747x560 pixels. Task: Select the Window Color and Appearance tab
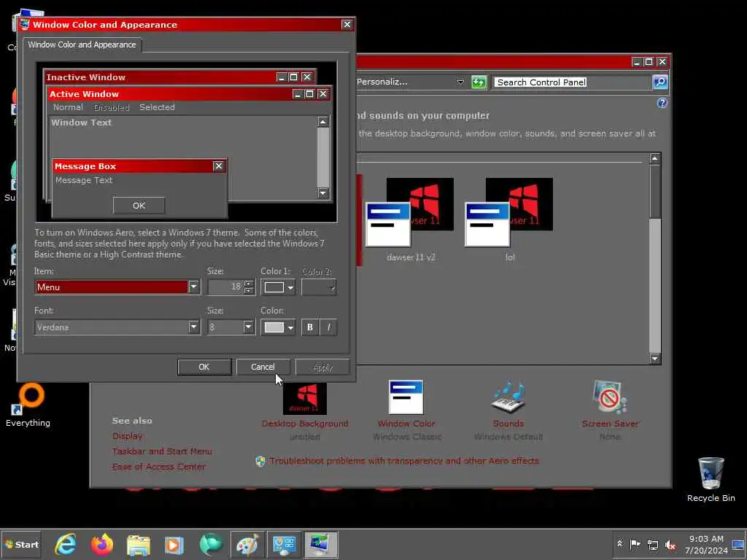click(82, 44)
